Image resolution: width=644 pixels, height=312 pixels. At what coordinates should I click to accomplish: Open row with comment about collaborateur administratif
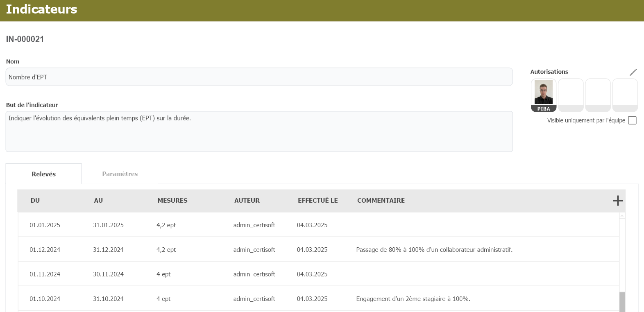(x=434, y=250)
